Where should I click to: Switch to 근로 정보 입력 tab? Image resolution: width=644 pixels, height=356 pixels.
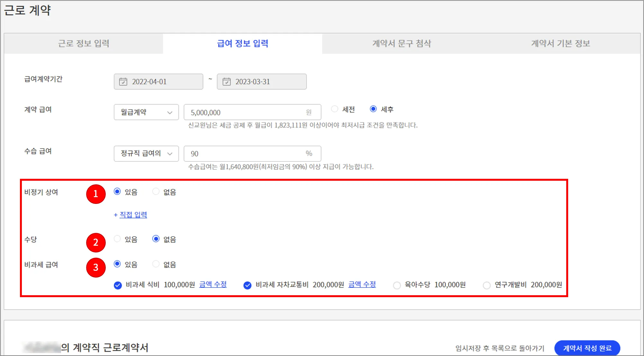click(x=84, y=43)
